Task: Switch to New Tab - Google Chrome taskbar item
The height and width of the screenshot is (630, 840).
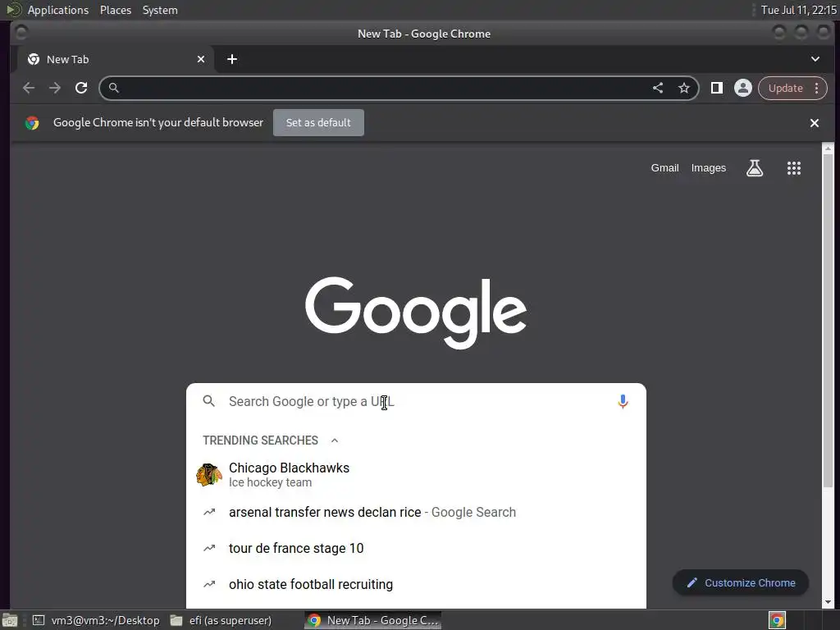Action: click(x=373, y=620)
